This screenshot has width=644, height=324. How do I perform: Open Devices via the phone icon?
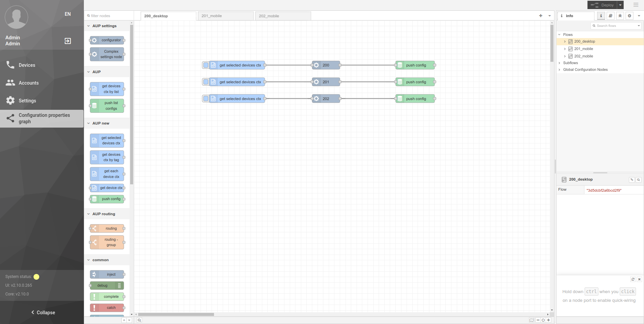click(x=10, y=65)
